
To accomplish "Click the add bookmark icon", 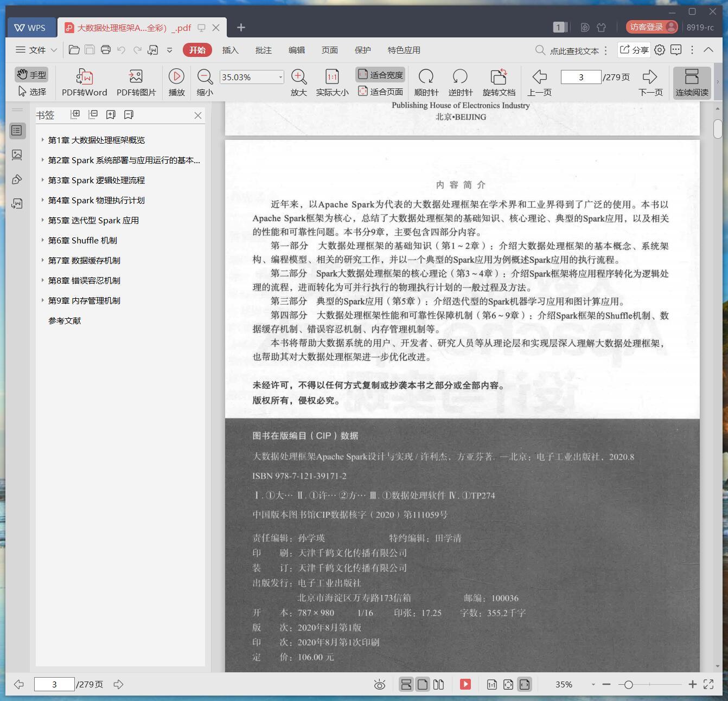I will 111,114.
